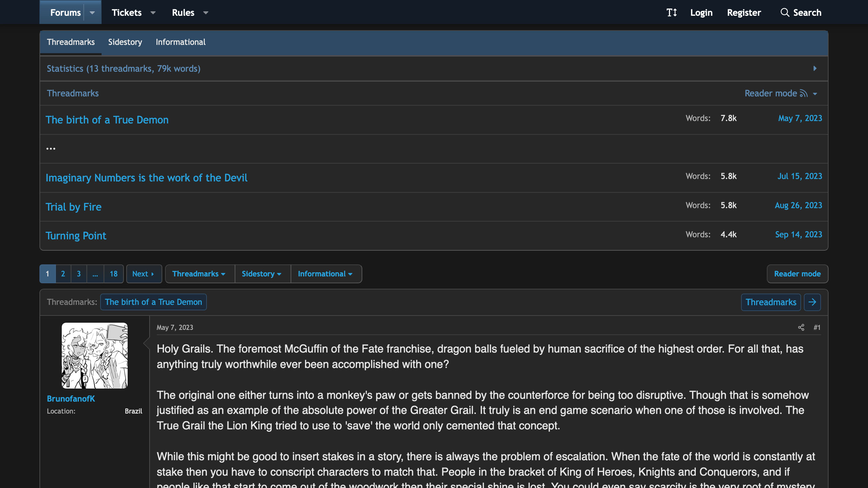
Task: Click the Next page button
Action: pyautogui.click(x=143, y=274)
